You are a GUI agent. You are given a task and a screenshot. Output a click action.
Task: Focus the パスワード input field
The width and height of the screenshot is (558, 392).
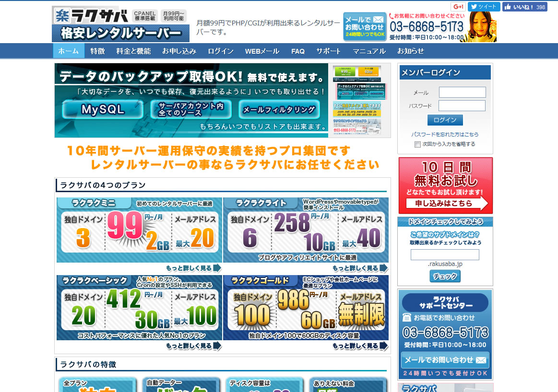tap(462, 105)
